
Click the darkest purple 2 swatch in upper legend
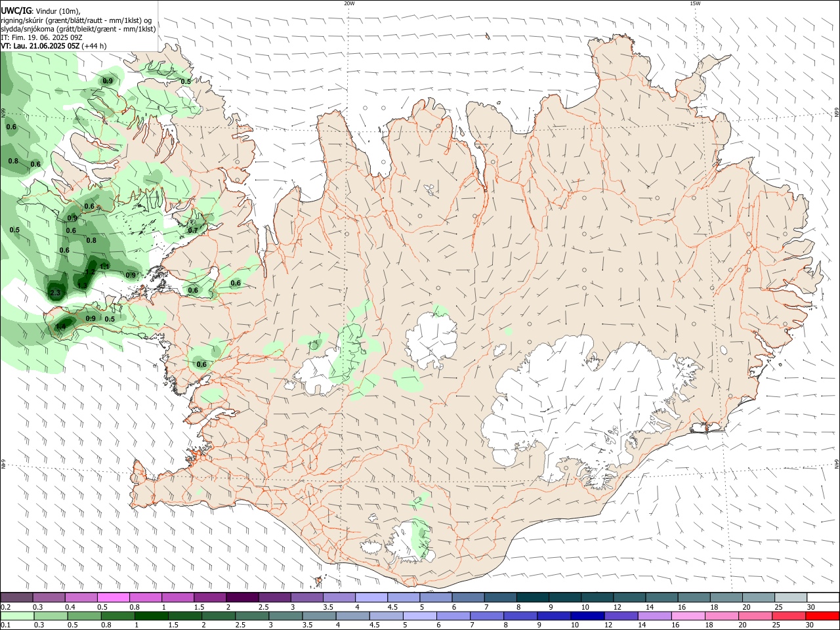tap(242, 597)
